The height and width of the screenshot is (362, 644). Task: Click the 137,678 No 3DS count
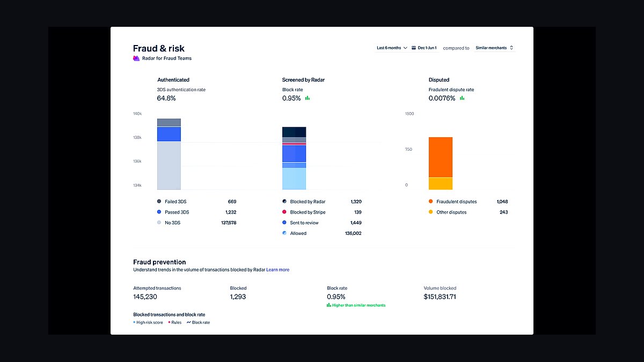pyautogui.click(x=229, y=223)
